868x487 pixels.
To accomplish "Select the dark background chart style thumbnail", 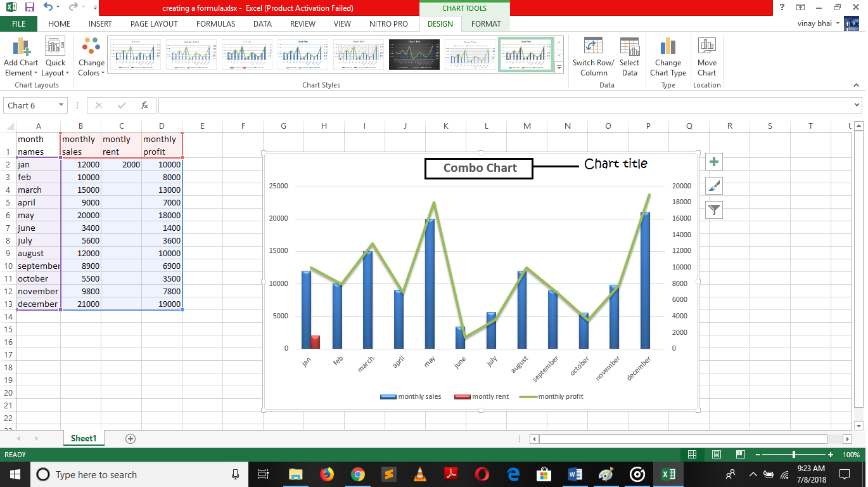I will 414,55.
